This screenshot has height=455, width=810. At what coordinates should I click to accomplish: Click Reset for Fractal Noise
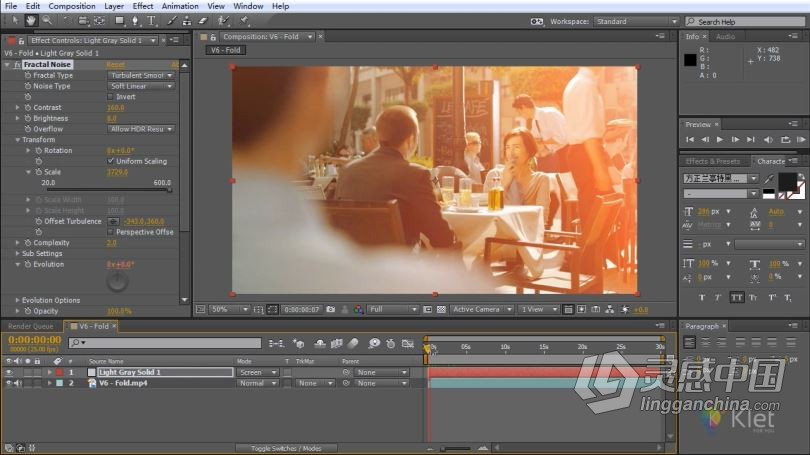pos(115,65)
